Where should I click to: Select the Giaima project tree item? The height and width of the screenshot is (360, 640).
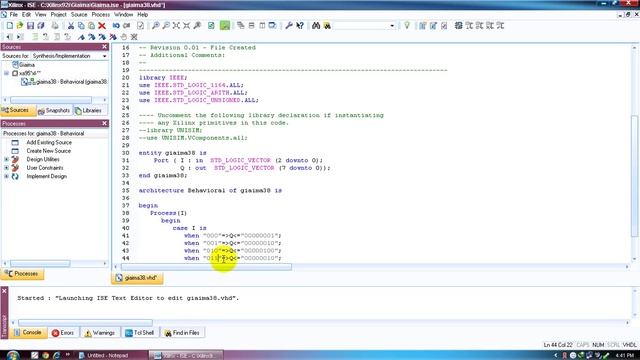point(27,65)
